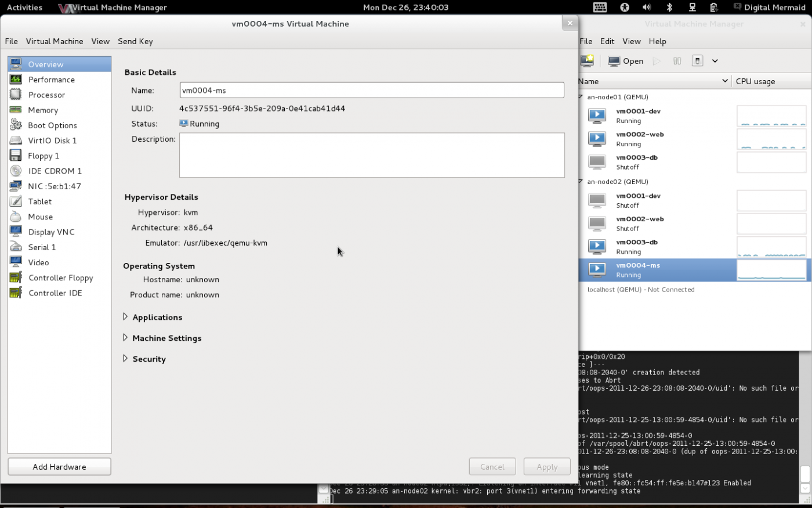Select the Floppy 1 device icon

[x=16, y=156]
